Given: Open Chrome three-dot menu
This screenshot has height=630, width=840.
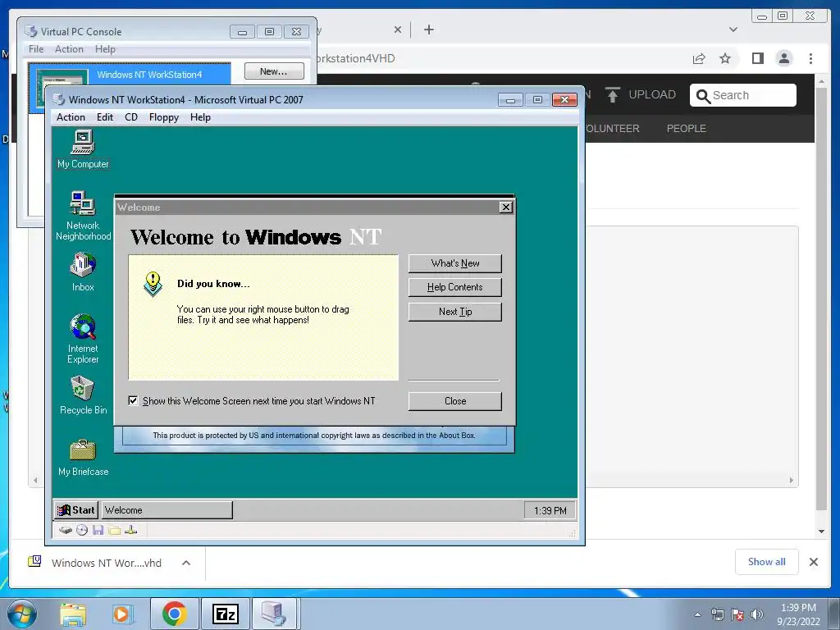Looking at the screenshot, I should tap(811, 58).
